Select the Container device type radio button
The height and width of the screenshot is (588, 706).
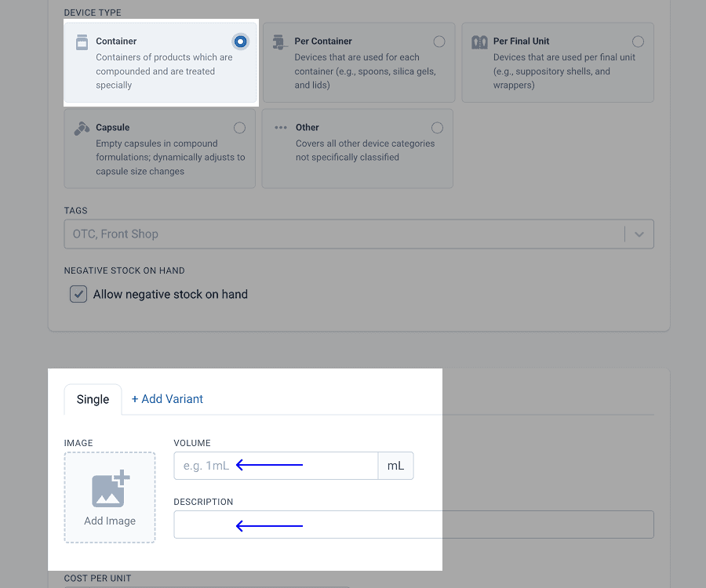(241, 42)
